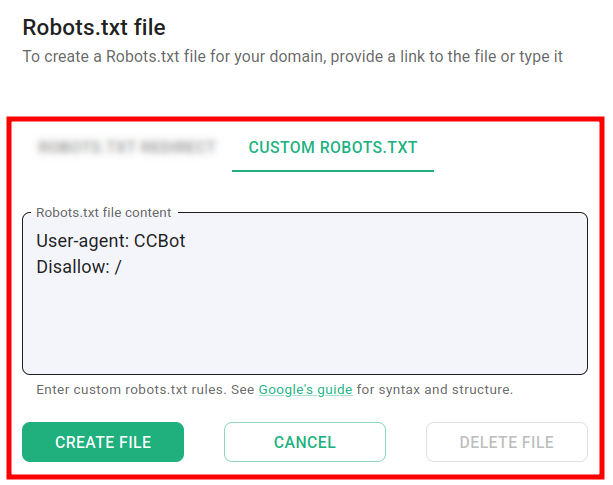Click the "Robots.txt file" heading

[x=94, y=27]
